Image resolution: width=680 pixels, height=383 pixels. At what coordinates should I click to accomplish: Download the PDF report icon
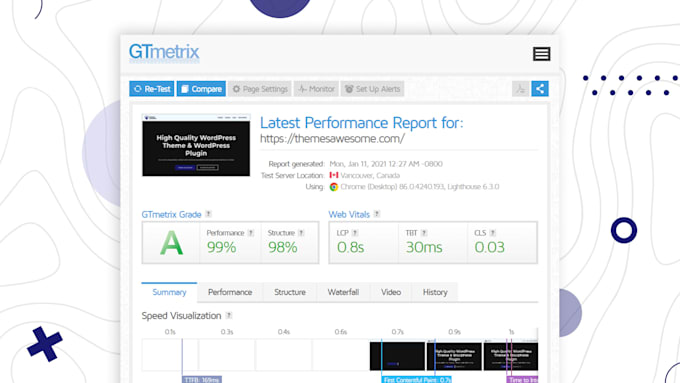520,89
